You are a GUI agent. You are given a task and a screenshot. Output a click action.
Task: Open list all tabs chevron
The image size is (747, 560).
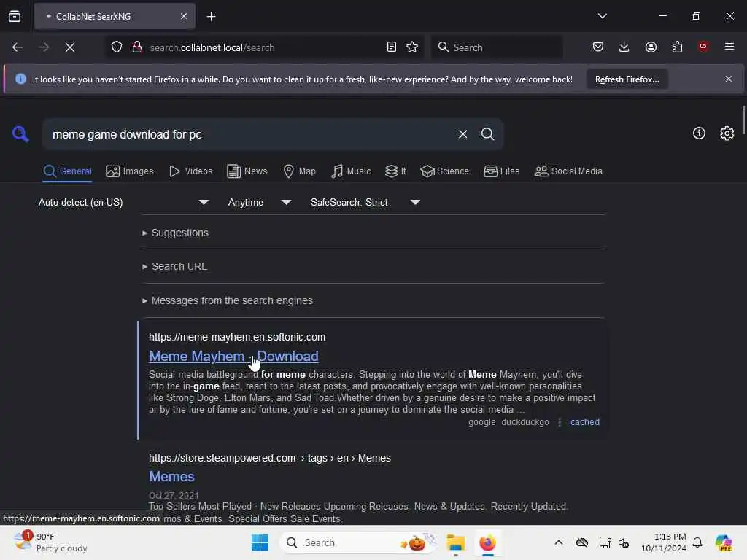[602, 16]
